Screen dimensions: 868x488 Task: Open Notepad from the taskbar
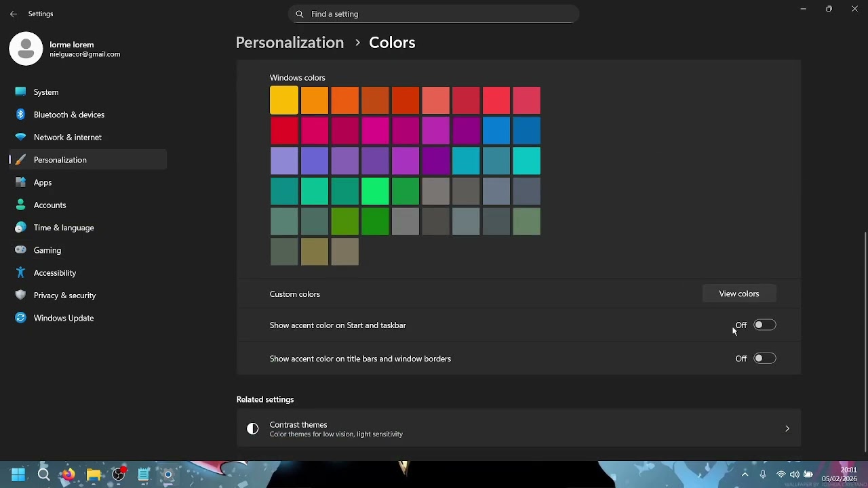click(x=144, y=474)
